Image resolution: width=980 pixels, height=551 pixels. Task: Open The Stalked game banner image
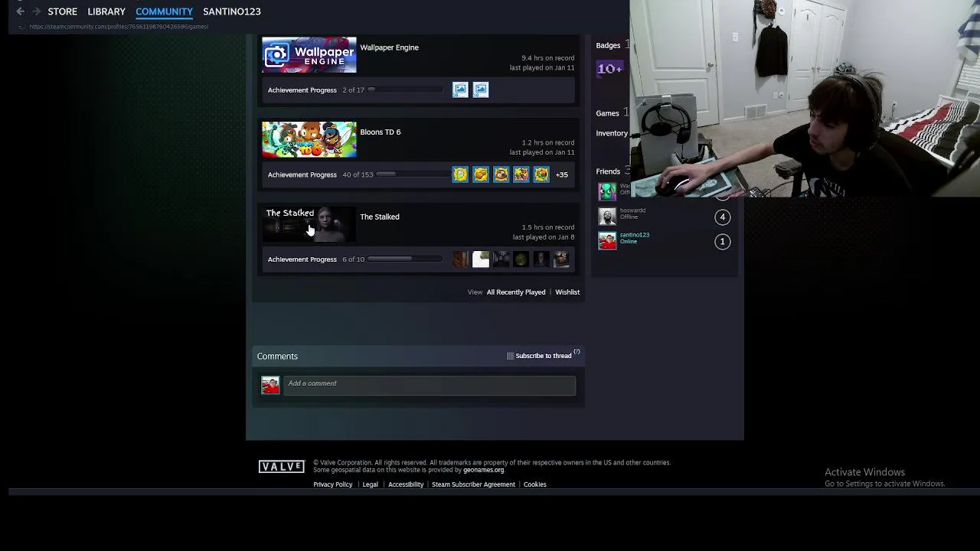click(x=309, y=224)
